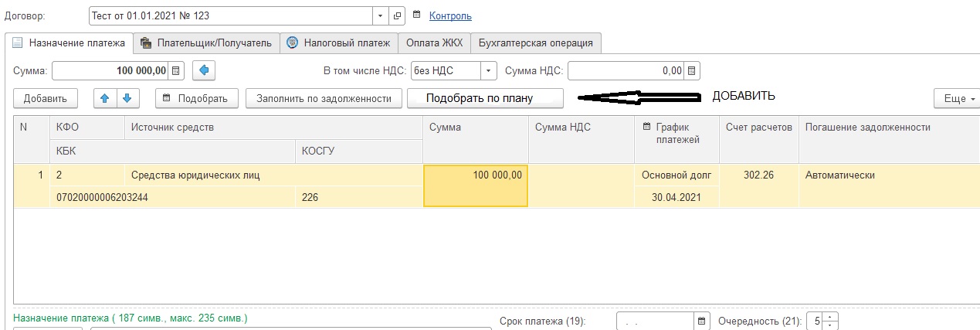Viewport: 980px width, 330px height.
Task: Select the Оплата ЖКХ tab
Action: (434, 43)
